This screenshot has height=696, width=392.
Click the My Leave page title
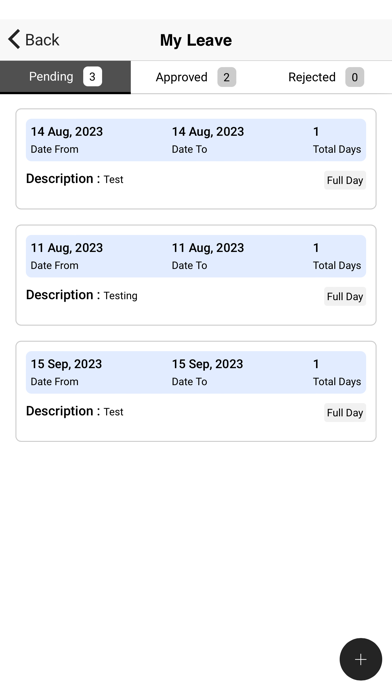(x=196, y=40)
